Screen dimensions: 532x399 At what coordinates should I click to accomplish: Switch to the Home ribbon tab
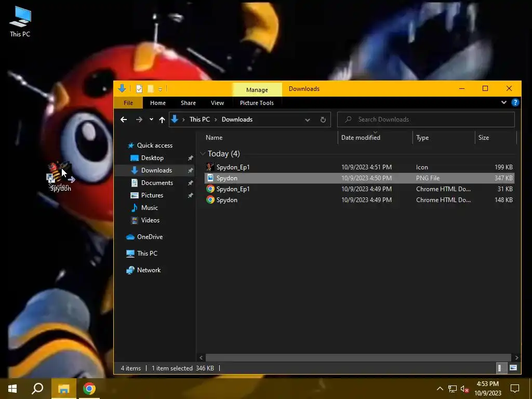coord(158,103)
